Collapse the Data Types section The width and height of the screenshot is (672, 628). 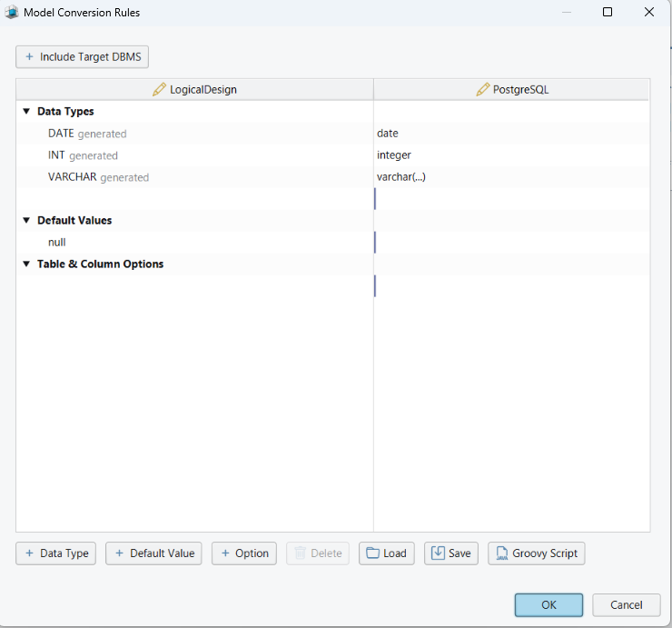point(26,111)
